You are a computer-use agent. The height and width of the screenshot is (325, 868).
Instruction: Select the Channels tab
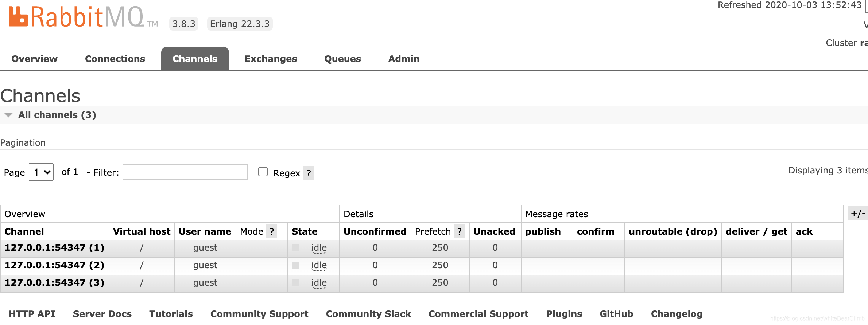pyautogui.click(x=195, y=59)
